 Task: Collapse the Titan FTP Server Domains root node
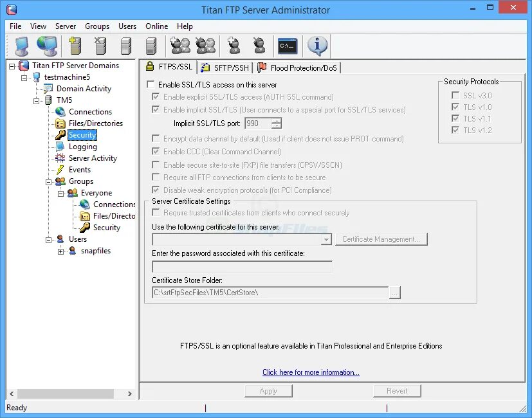tap(12, 66)
